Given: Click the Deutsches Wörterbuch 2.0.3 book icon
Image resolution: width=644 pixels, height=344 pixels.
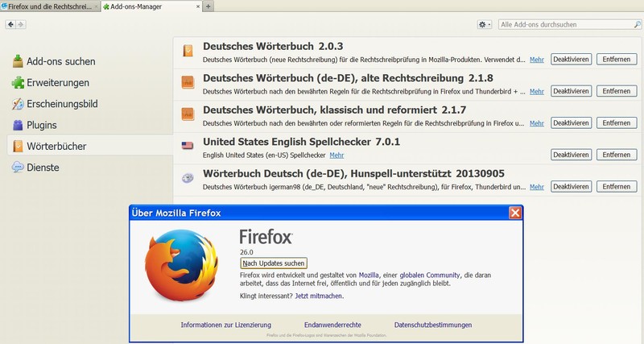Looking at the screenshot, I should point(188,51).
